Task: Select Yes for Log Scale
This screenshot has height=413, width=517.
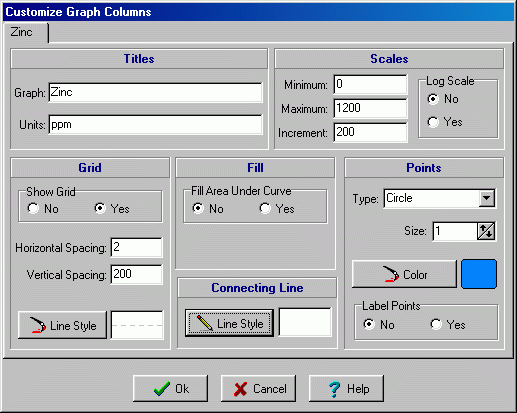Action: tap(433, 122)
